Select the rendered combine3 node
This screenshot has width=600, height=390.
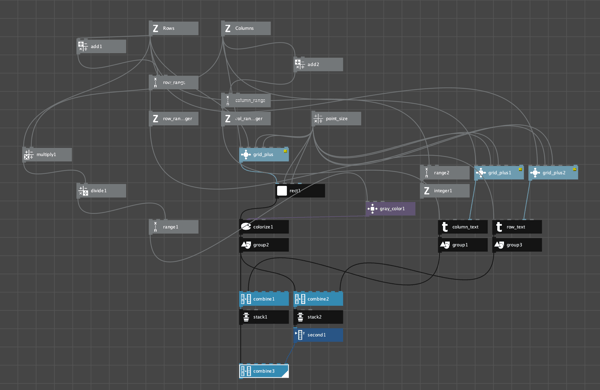(x=264, y=371)
